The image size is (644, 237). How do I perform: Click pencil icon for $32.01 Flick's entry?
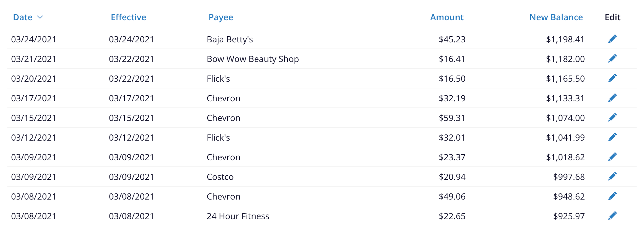pos(612,137)
